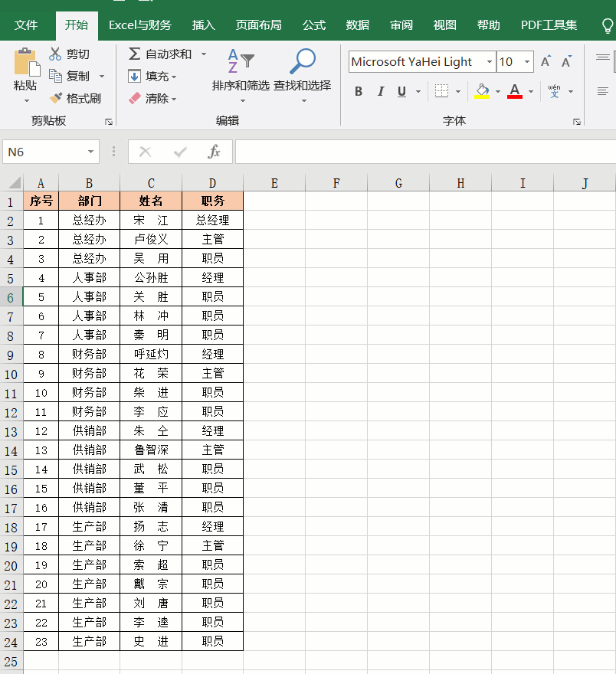Switch to the Insert (插入) tab

tap(204, 25)
